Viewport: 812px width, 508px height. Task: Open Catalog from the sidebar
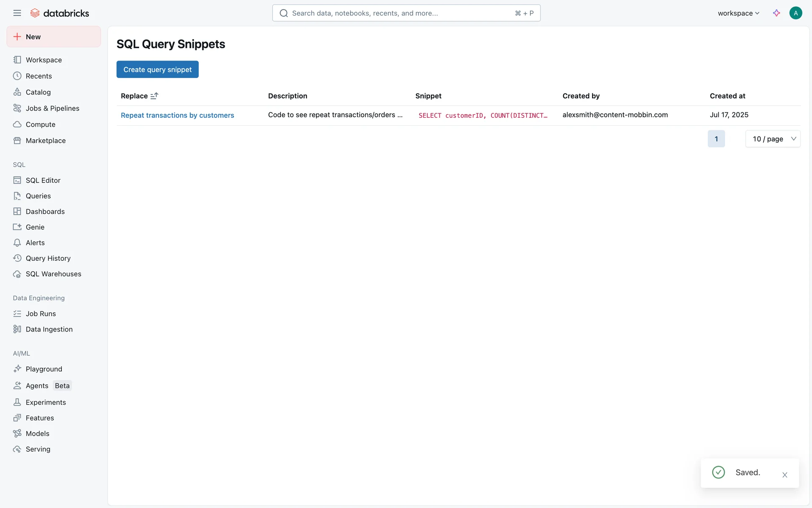(38, 92)
